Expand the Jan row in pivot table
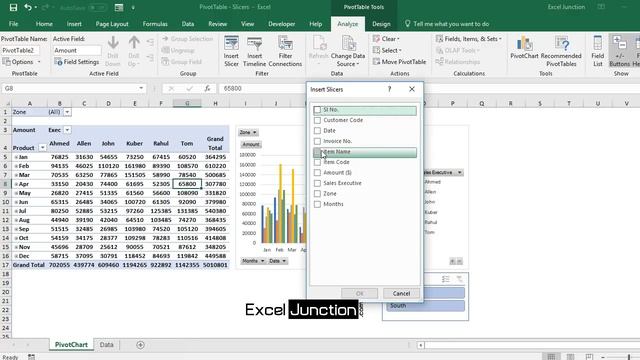 coord(16,157)
